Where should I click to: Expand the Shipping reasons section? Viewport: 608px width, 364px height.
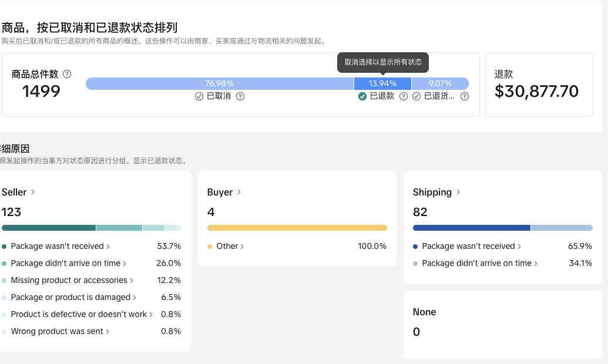(x=436, y=192)
